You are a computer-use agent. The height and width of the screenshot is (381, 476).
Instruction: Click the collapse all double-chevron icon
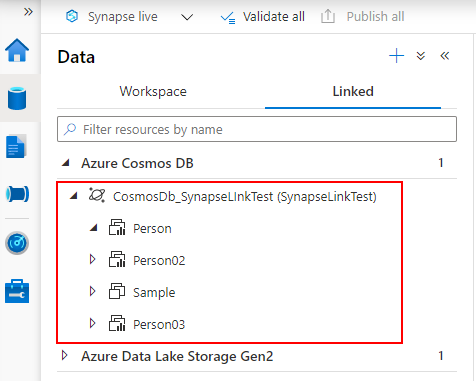[421, 56]
